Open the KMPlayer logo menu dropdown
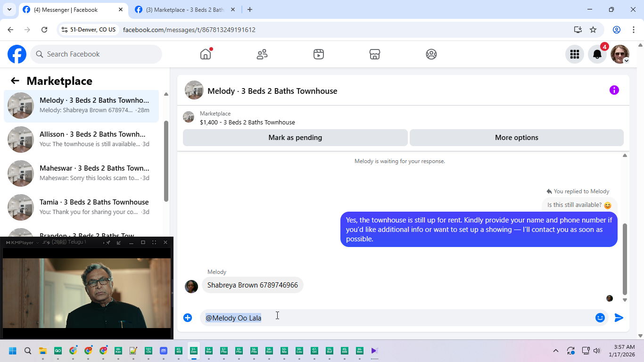 click(22, 242)
